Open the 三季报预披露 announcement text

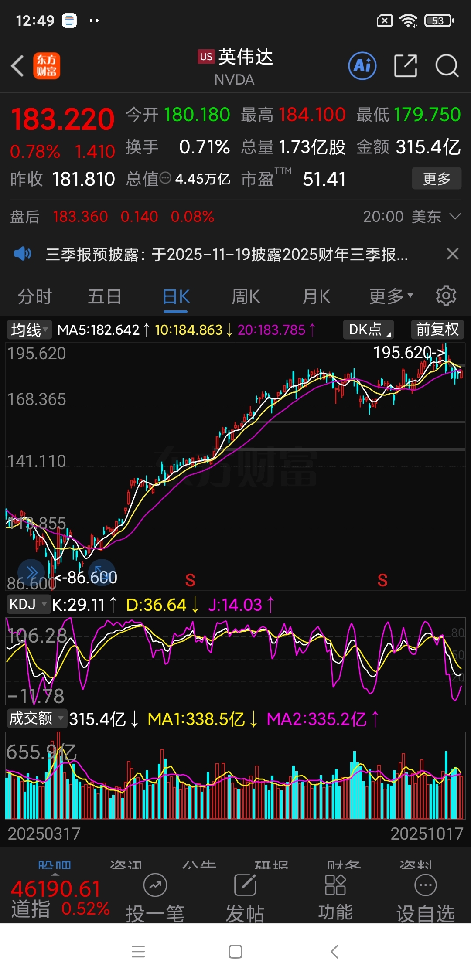(227, 254)
